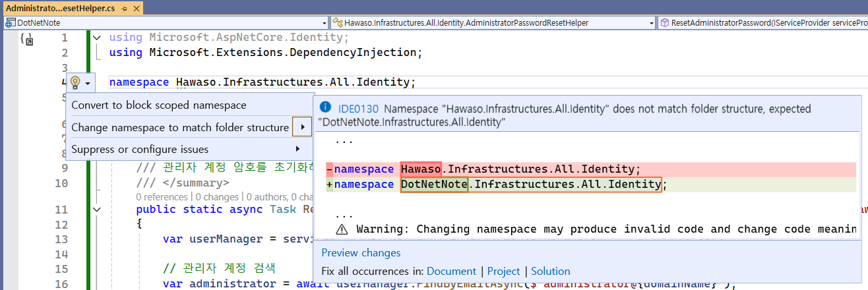
Task: Click the warning triangle icon in preview
Action: (x=342, y=229)
